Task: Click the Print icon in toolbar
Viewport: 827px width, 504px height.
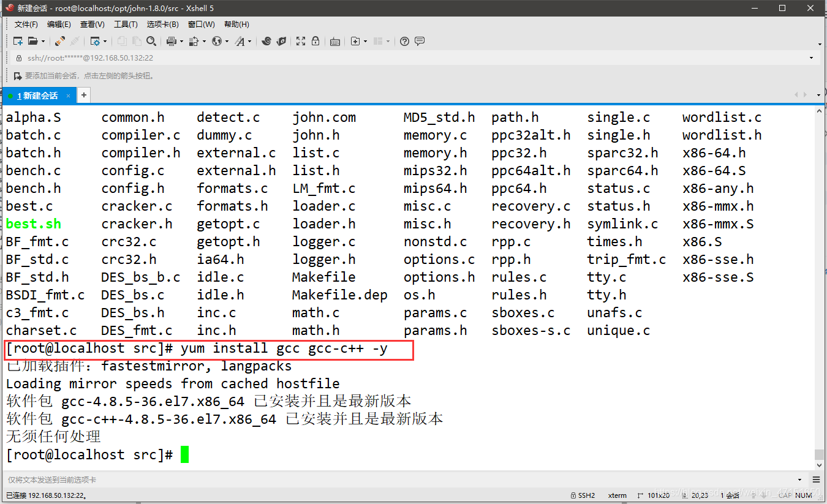Action: [172, 41]
